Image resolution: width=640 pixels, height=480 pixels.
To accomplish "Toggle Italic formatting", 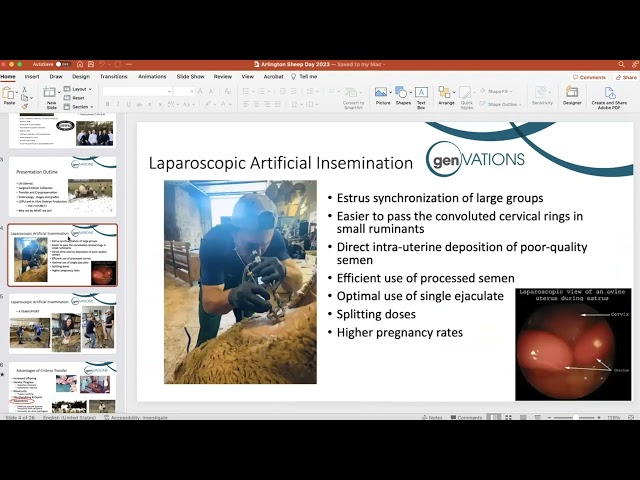I will click(118, 104).
